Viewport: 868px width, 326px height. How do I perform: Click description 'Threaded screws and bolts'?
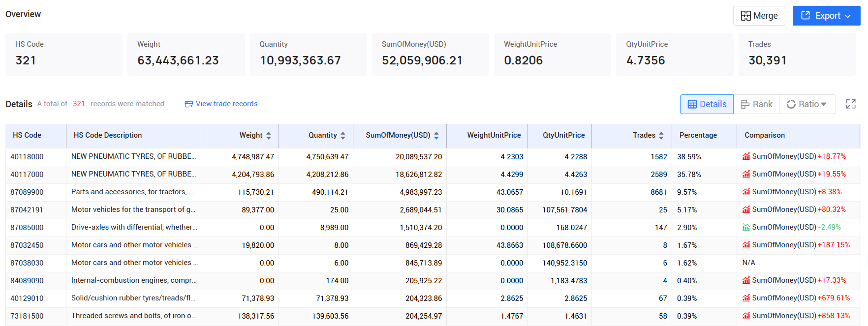[x=133, y=316]
